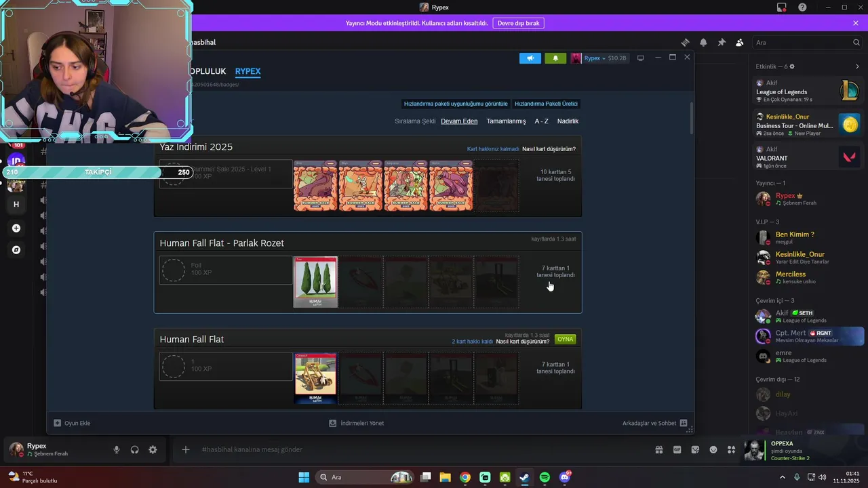
Task: Click green OYNA button for Human Fall Flat
Action: [565, 339]
